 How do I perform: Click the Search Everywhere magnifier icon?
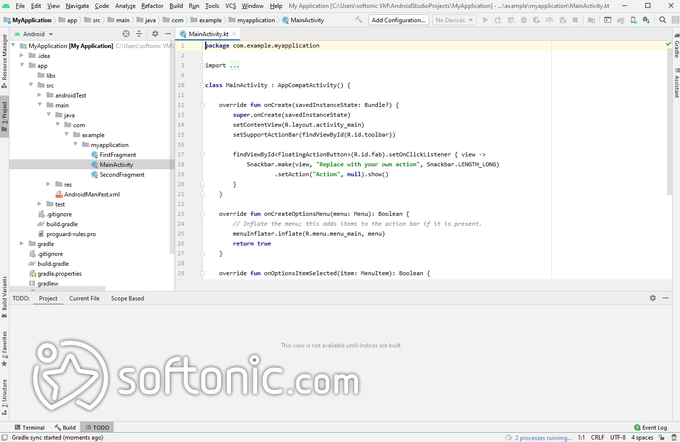click(x=662, y=20)
